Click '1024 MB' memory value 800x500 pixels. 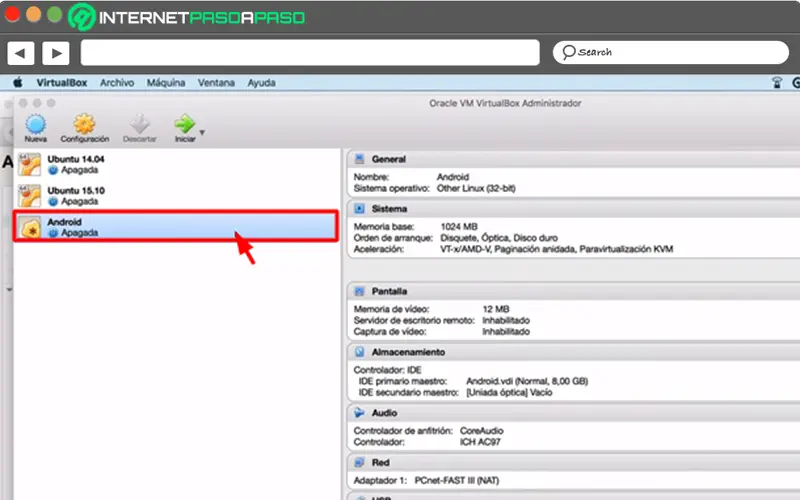click(459, 227)
